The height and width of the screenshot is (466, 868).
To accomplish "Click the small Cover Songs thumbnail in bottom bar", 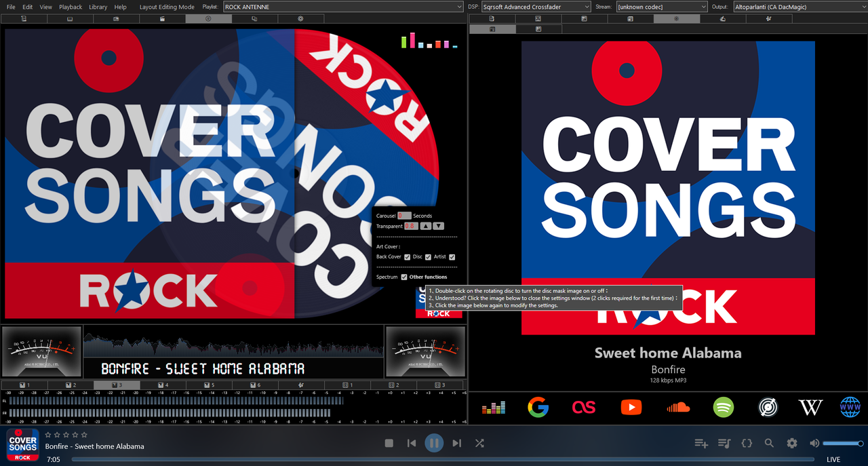I will tap(22, 445).
